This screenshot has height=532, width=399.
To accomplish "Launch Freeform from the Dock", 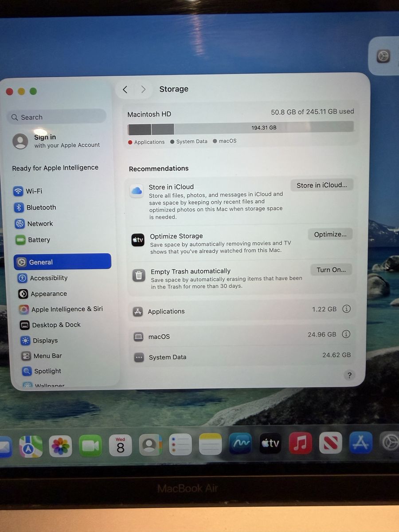I will tap(240, 444).
